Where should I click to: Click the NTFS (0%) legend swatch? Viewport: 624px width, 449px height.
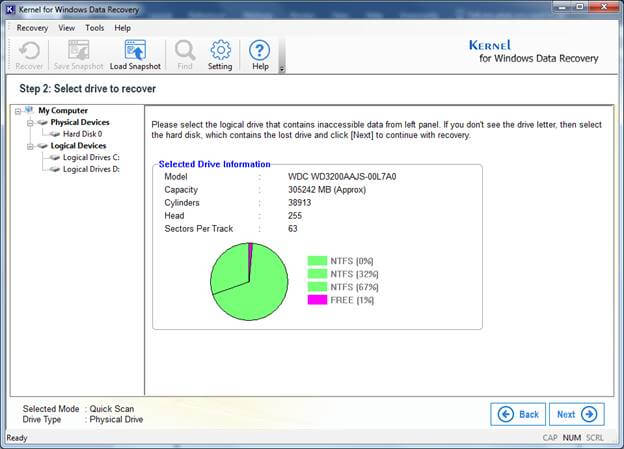click(317, 261)
